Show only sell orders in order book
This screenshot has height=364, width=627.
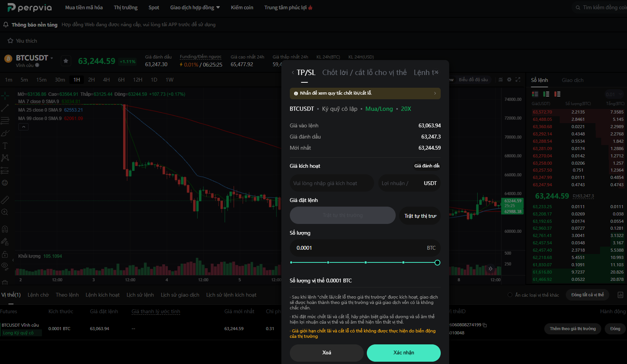(x=557, y=94)
